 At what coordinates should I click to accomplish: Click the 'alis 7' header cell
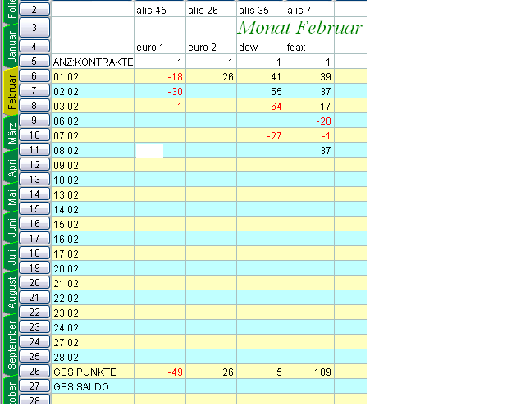(310, 10)
